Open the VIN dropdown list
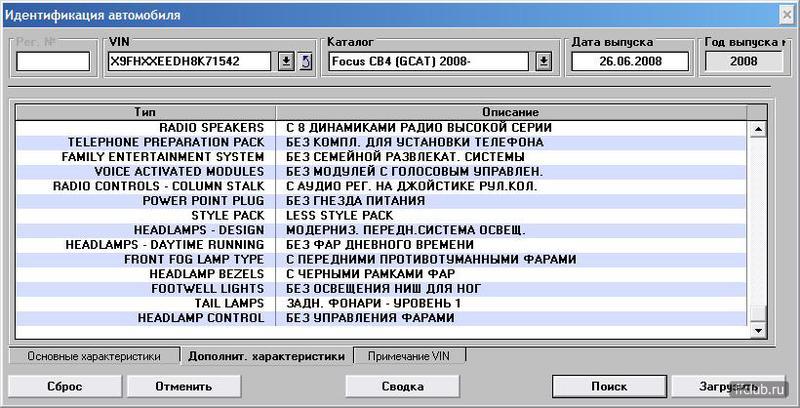 pyautogui.click(x=287, y=62)
